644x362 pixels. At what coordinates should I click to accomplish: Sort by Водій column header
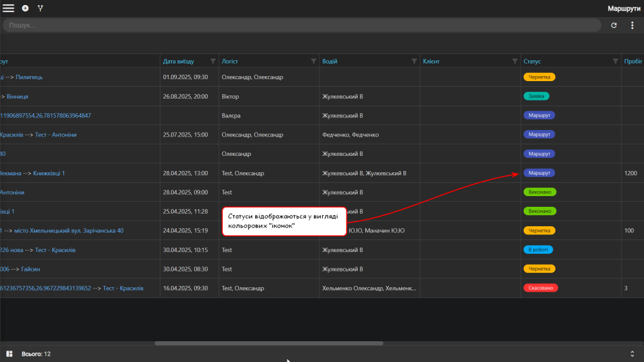[x=330, y=61]
